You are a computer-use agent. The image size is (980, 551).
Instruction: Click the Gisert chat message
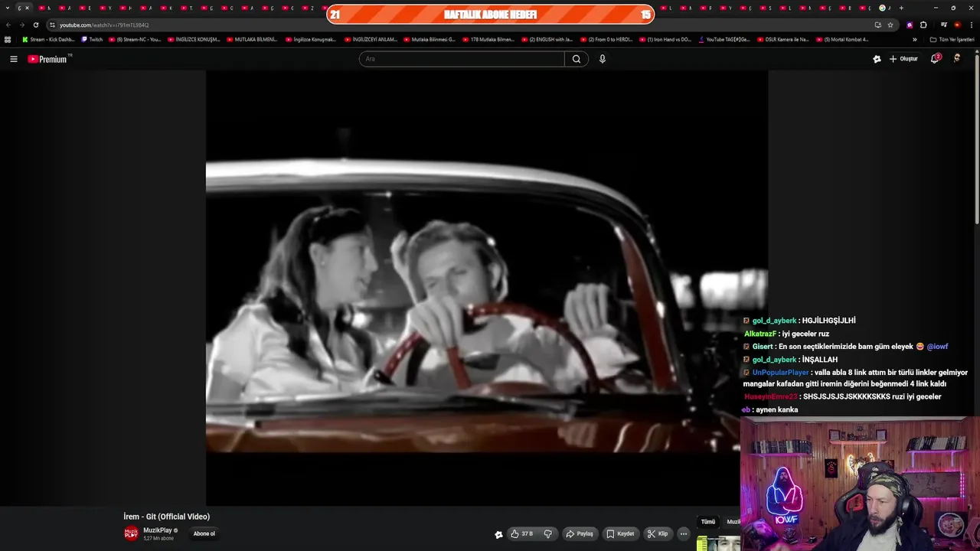845,347
